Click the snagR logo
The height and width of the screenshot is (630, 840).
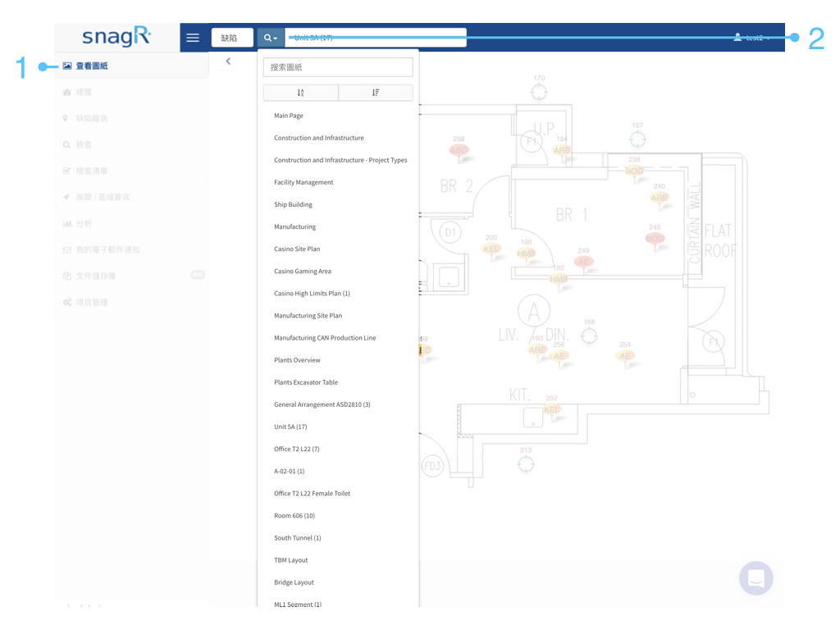116,36
